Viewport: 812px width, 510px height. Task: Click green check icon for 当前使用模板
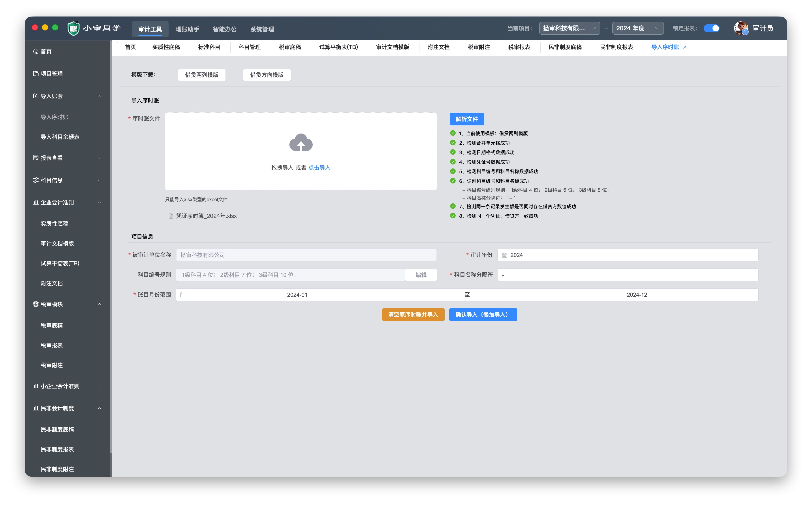tap(453, 133)
